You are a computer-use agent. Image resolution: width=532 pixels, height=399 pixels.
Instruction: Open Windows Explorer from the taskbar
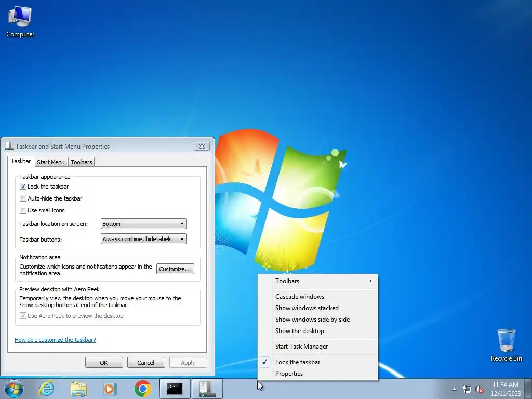tap(78, 389)
